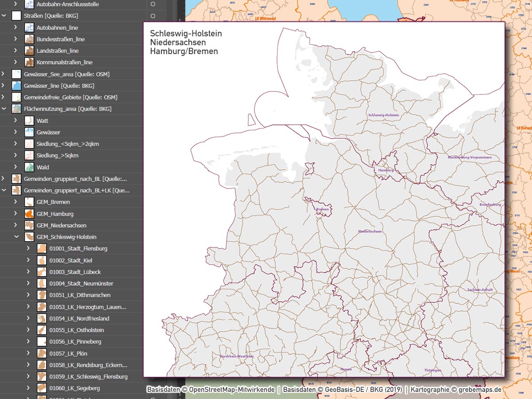Click the Autobahnen_line layer thumbnail
Viewport: 532px width, 399px height.
[29, 27]
